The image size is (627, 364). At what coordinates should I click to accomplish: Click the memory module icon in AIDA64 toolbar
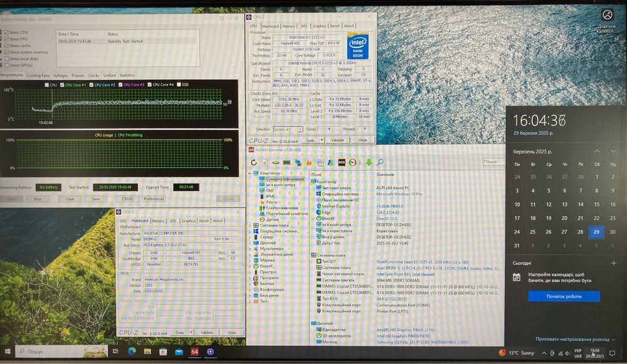(287, 163)
